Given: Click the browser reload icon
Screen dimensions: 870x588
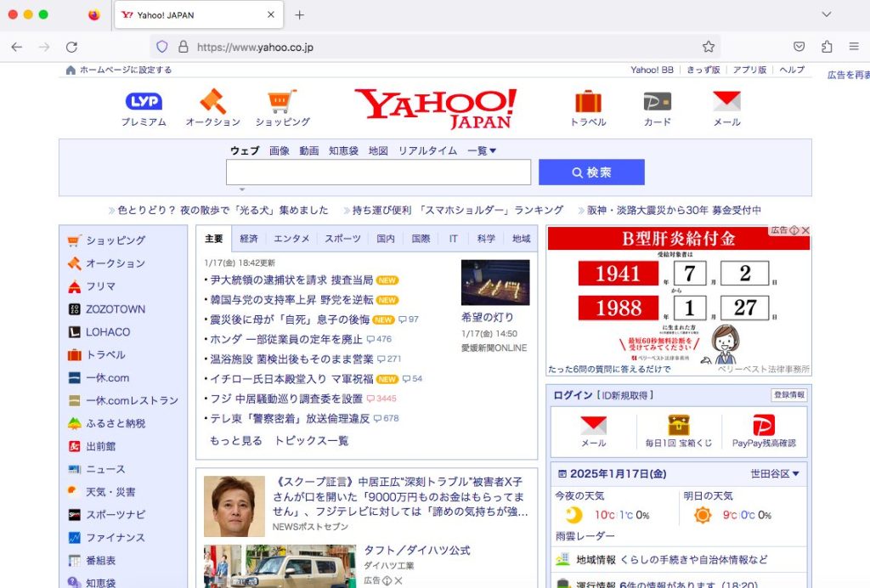Looking at the screenshot, I should [71, 47].
